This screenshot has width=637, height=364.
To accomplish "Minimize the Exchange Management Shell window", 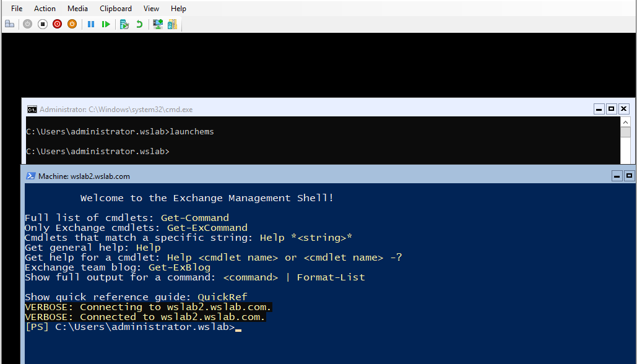I will pyautogui.click(x=617, y=176).
